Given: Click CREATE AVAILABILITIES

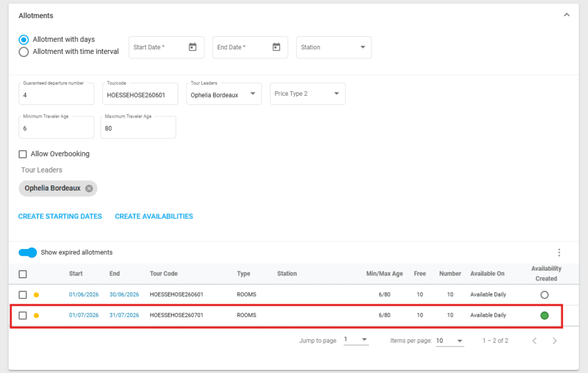Looking at the screenshot, I should pos(154,216).
